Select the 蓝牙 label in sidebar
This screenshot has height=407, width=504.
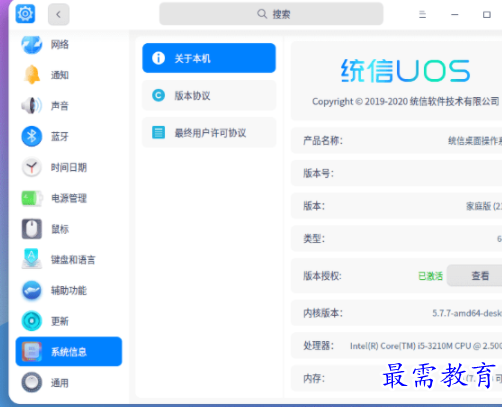pyautogui.click(x=60, y=136)
